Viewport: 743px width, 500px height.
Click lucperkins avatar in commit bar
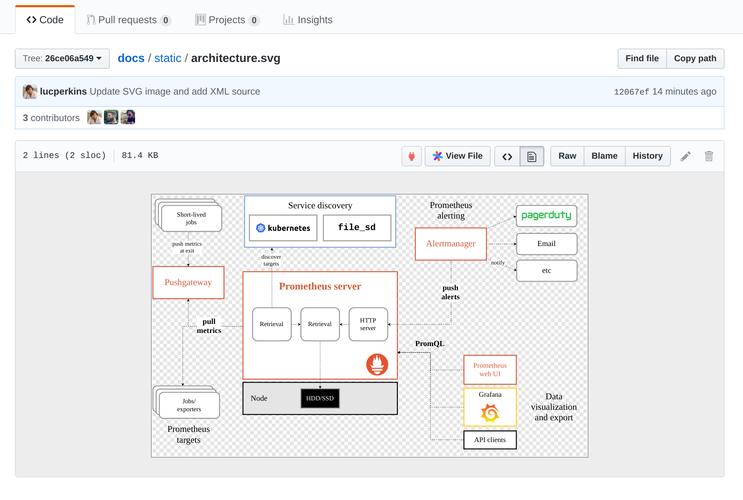tap(30, 91)
